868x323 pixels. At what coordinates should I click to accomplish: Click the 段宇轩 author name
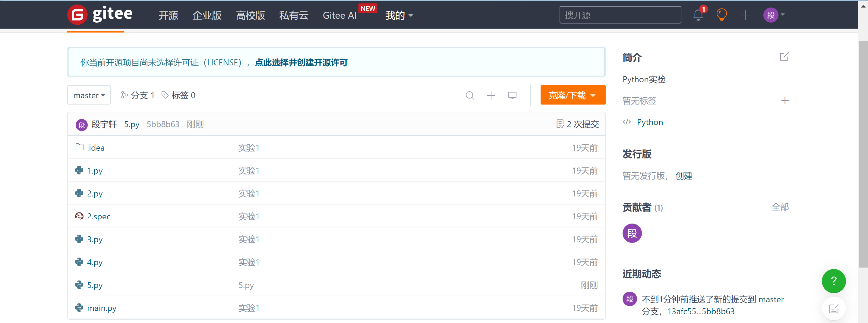point(104,124)
